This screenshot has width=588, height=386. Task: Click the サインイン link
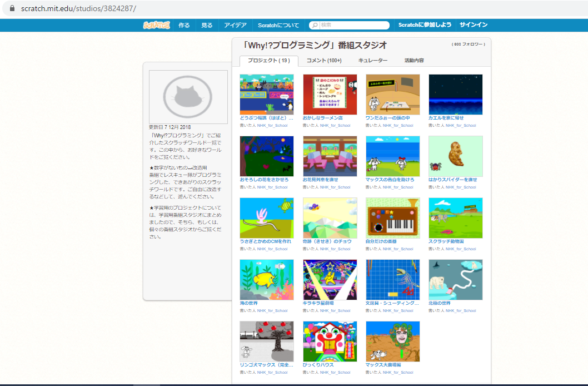point(473,25)
